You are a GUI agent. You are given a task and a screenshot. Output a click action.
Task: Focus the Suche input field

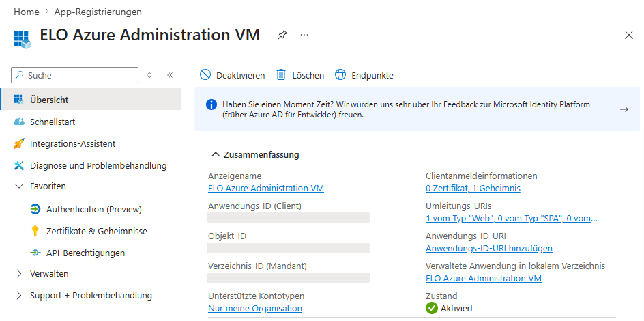pyautogui.click(x=75, y=75)
